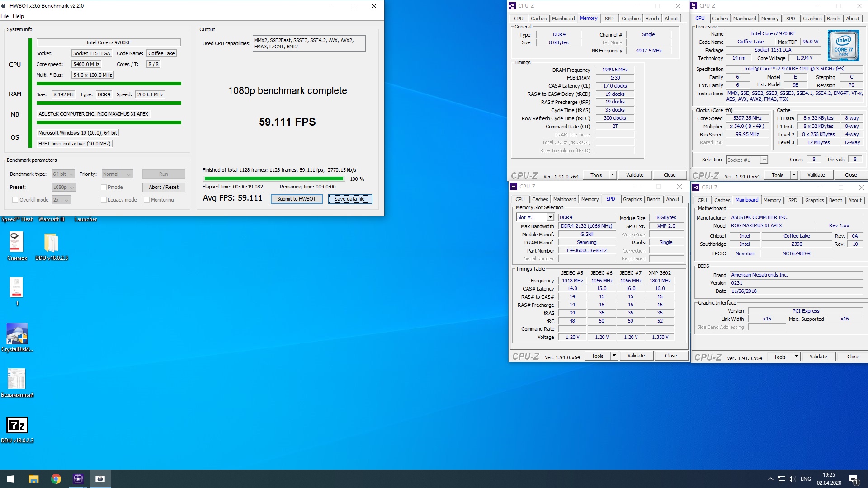Viewport: 868px width, 488px height.
Task: Open the File menu in HWBOT x265
Action: pos(5,16)
